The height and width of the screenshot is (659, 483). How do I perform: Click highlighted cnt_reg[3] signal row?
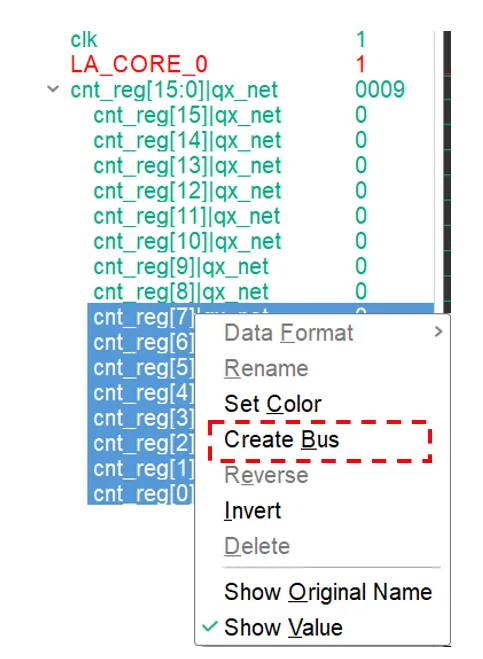coord(143,418)
